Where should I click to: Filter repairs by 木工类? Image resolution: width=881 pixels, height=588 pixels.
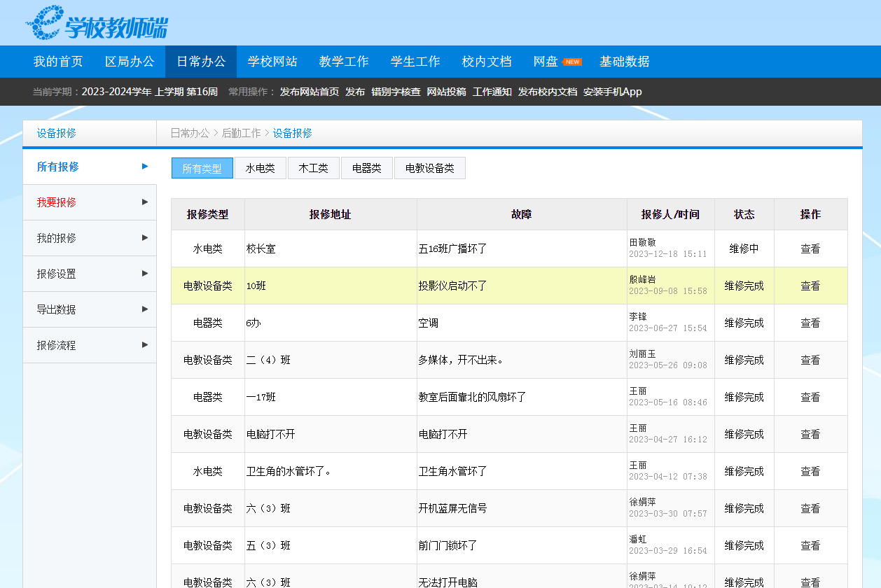point(314,168)
